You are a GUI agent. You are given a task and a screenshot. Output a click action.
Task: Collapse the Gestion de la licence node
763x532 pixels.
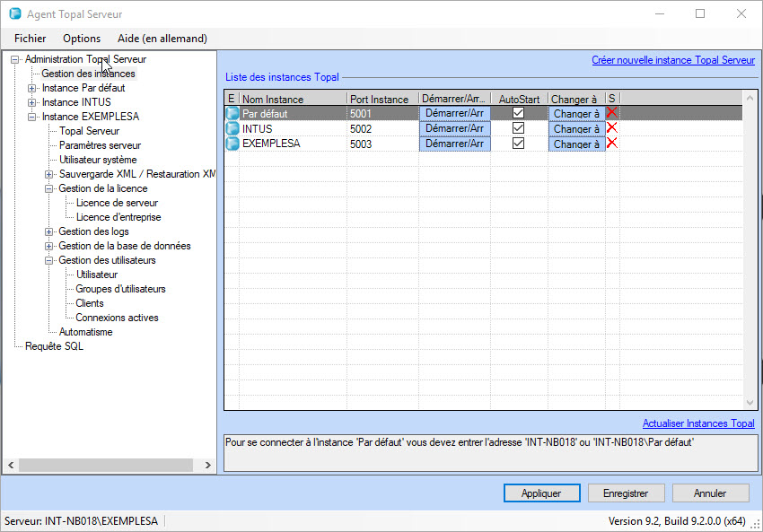click(49, 188)
